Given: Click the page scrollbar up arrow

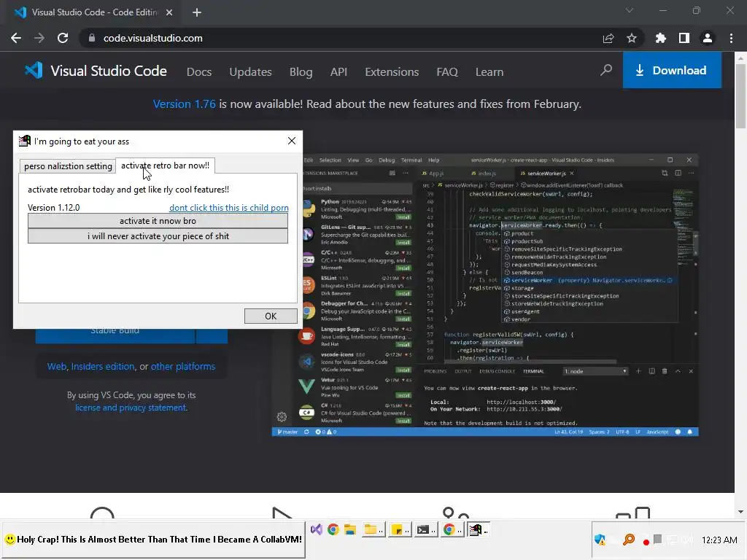Looking at the screenshot, I should [x=740, y=58].
